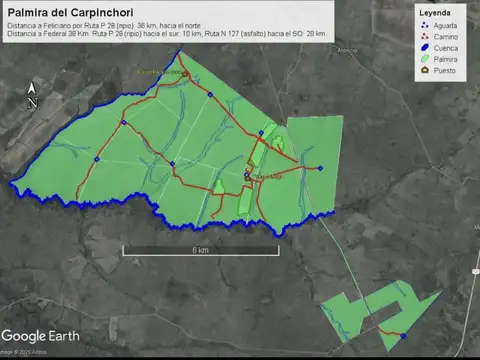This screenshot has width=480, height=360.
Task: Click the blue Cuenca symbol in the legend
Action: [x=425, y=48]
